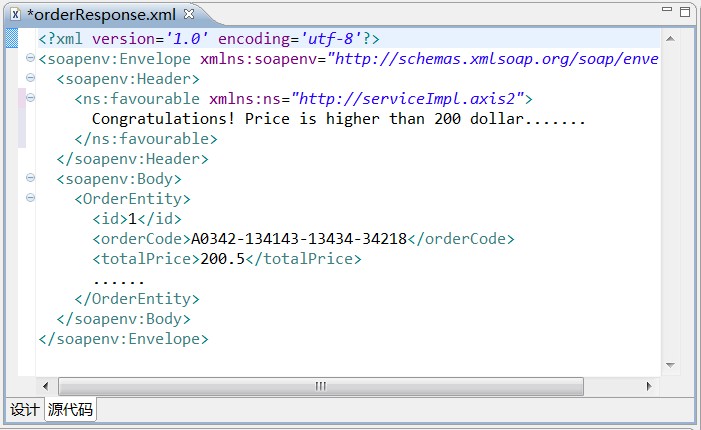701x430 pixels.
Task: Click the closing </orderCode> tag
Action: [461, 239]
